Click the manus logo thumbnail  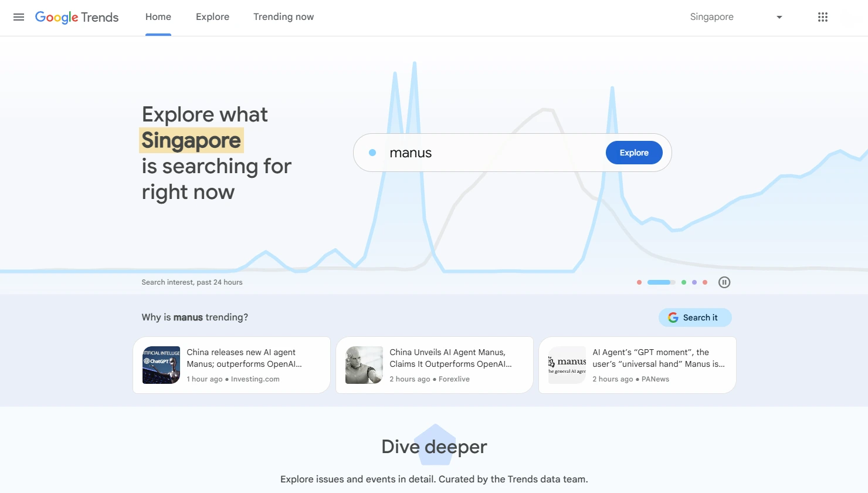click(x=567, y=365)
